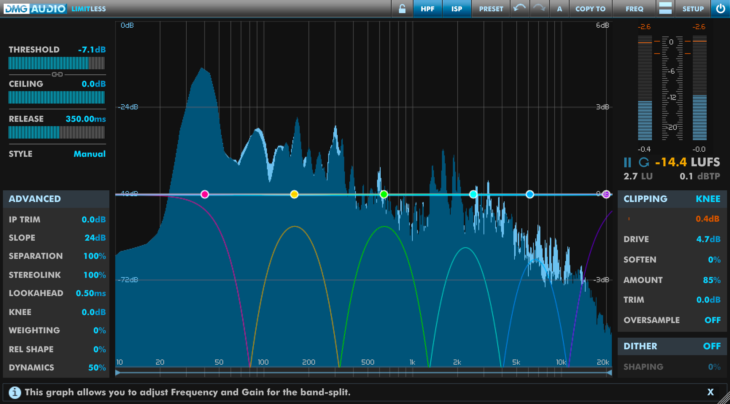The height and width of the screenshot is (404, 730).
Task: Collapse the ADVANCED panel header
Action: [56, 199]
